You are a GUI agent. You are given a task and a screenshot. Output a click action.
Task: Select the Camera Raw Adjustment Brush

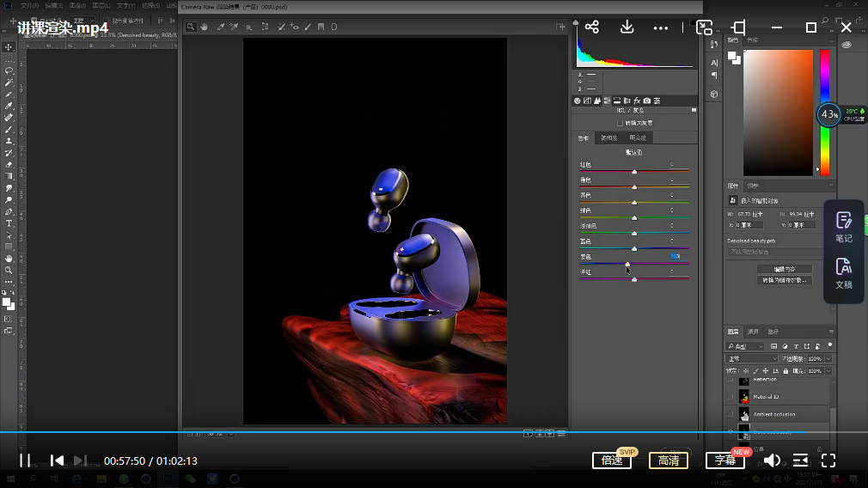coord(308,27)
